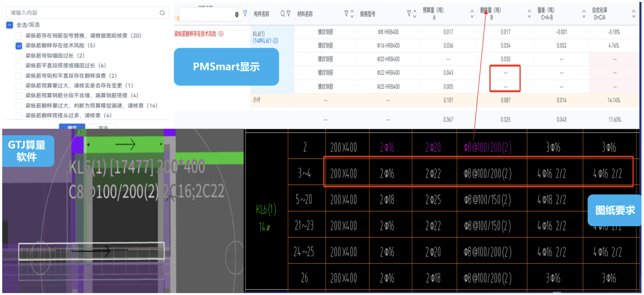The width and height of the screenshot is (644, 295).
Task: Click the 4.76% optimization rate cell
Action: 614,46
